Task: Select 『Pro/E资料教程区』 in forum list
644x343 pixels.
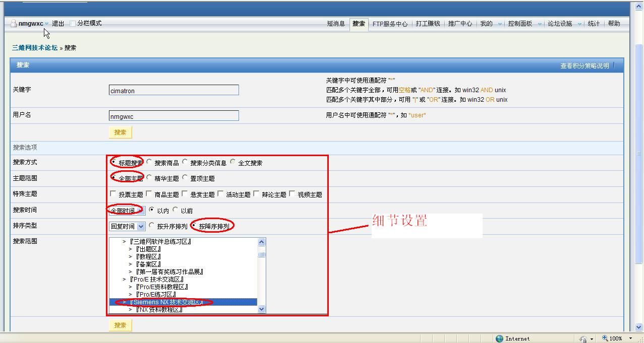Action: coord(161,287)
